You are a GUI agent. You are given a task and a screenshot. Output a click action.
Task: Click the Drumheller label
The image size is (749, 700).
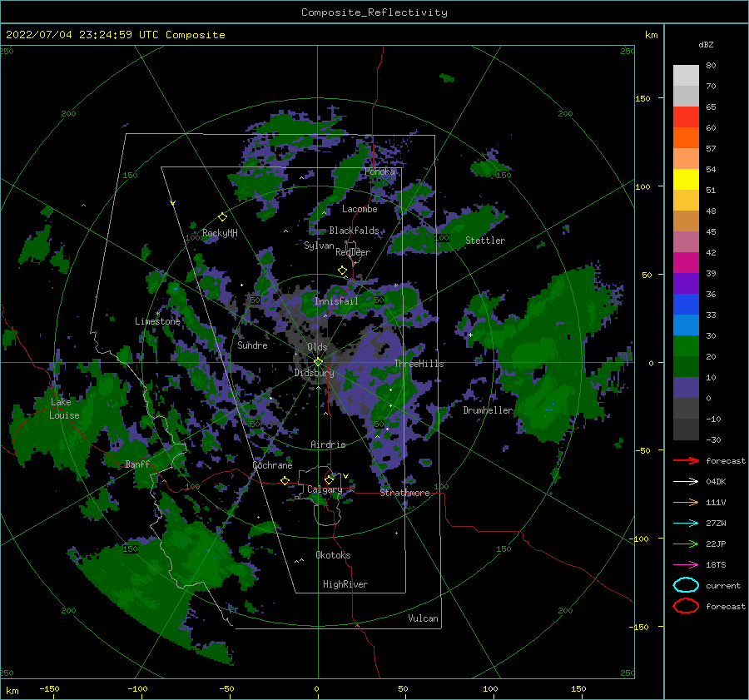pos(488,410)
